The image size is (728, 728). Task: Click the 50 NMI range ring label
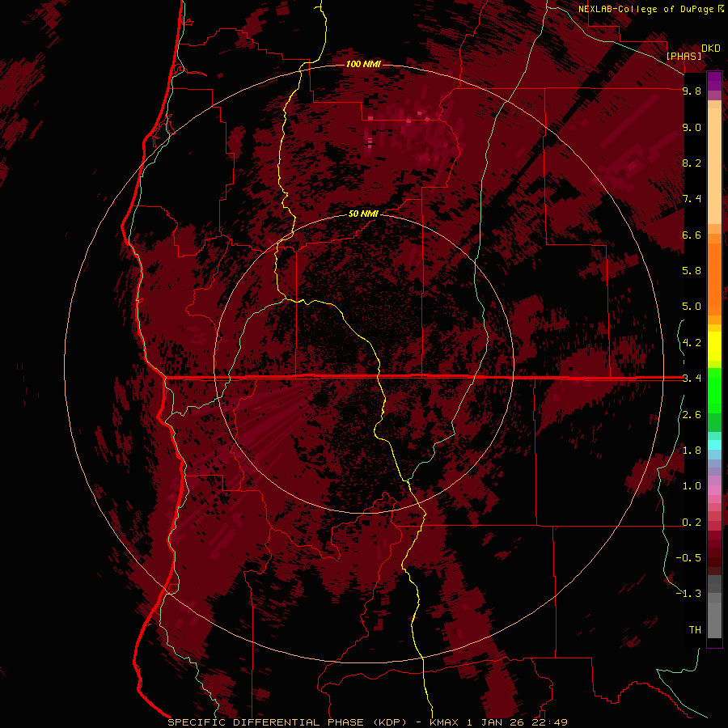click(363, 214)
